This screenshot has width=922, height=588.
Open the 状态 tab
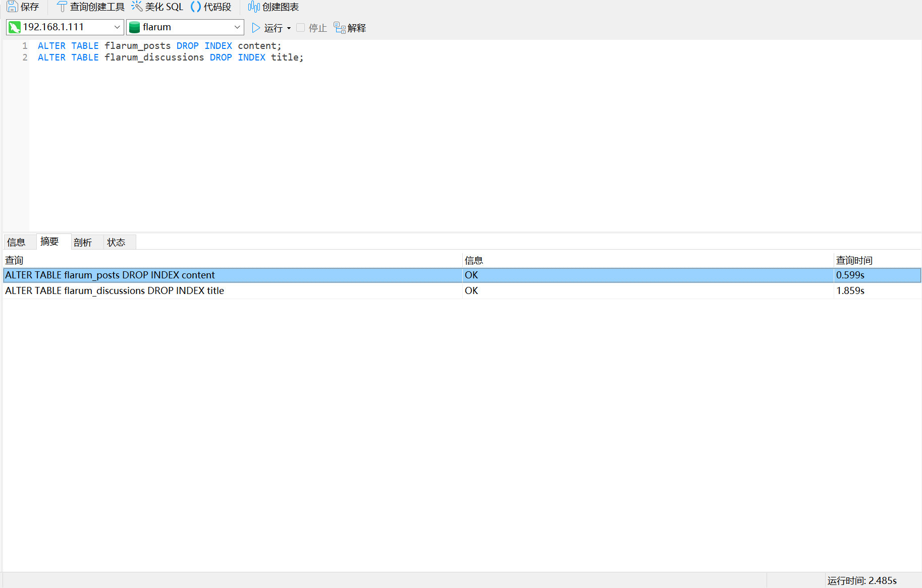pos(116,242)
